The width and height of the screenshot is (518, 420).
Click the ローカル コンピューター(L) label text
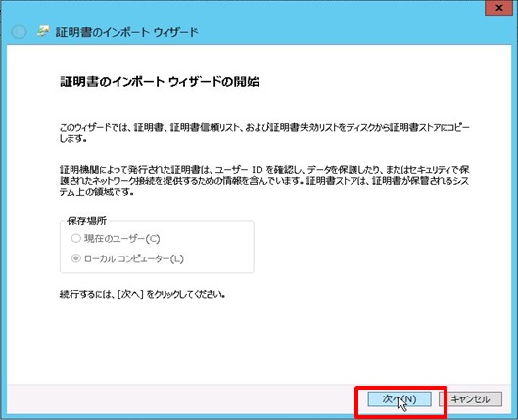134,258
